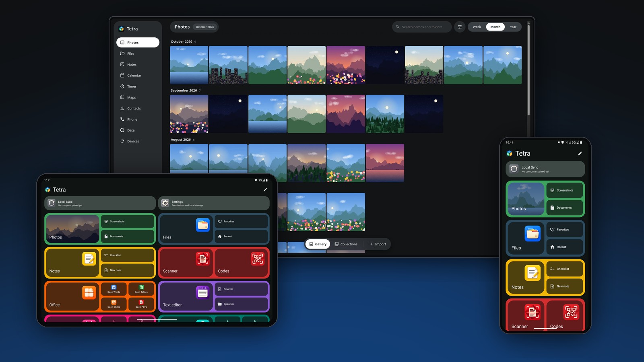Click Open PDFs in the tablet's Office tile

[141, 304]
